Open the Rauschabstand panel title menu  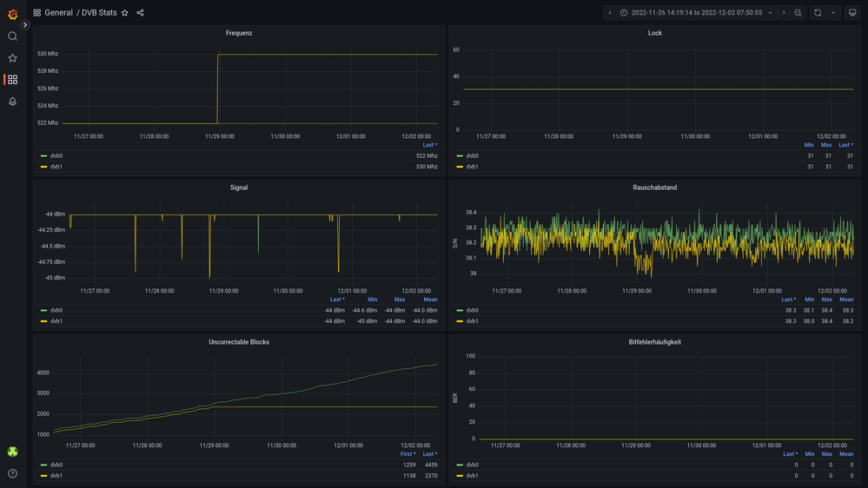point(654,188)
